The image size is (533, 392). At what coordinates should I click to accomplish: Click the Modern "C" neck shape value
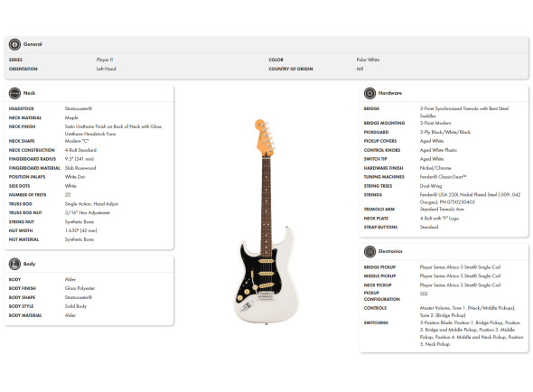tap(77, 141)
